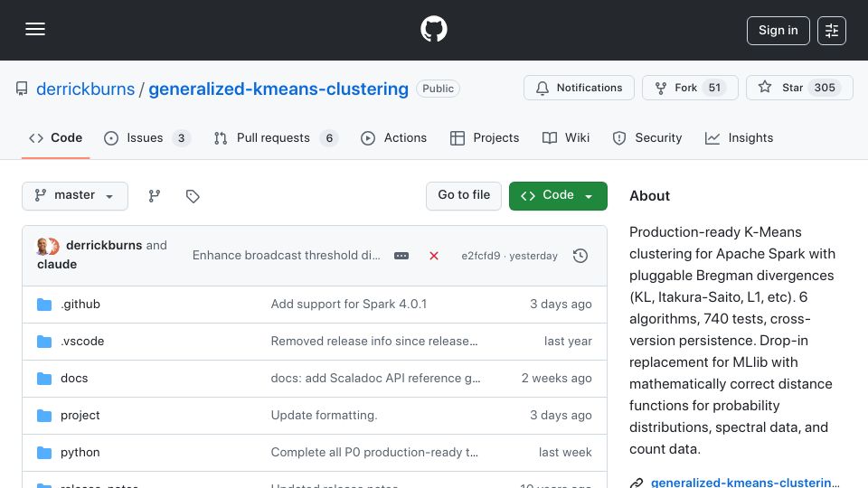Open the docs: add Scaladoc API commit
Viewport: 868px width, 488px height.
(375, 378)
